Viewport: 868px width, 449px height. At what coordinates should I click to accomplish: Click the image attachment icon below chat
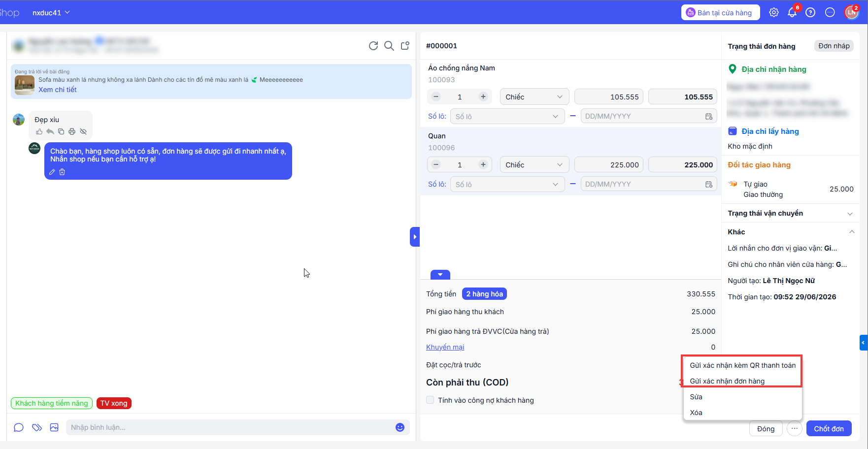point(54,427)
